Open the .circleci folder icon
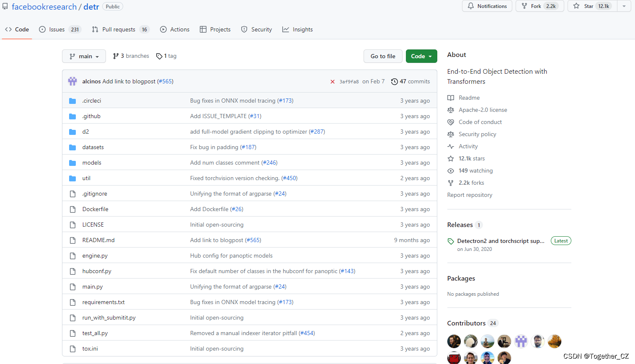This screenshot has width=635, height=364. pyautogui.click(x=72, y=101)
